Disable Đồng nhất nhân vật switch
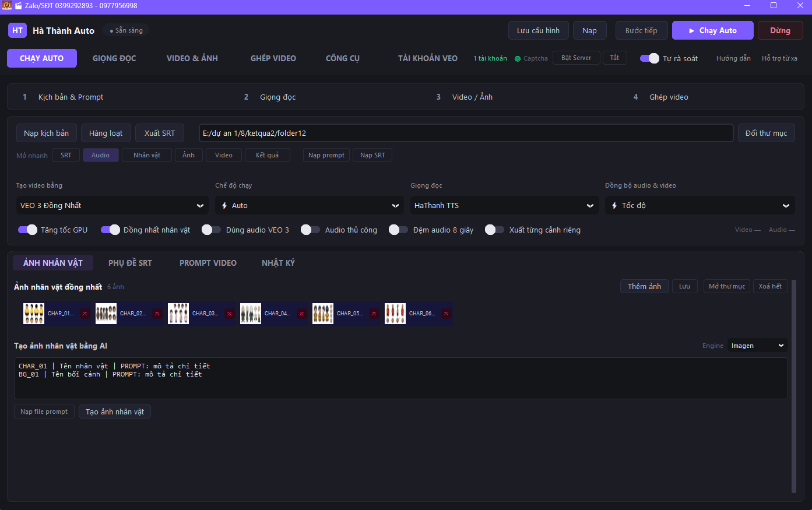Viewport: 812px width, 510px height. (x=110, y=230)
